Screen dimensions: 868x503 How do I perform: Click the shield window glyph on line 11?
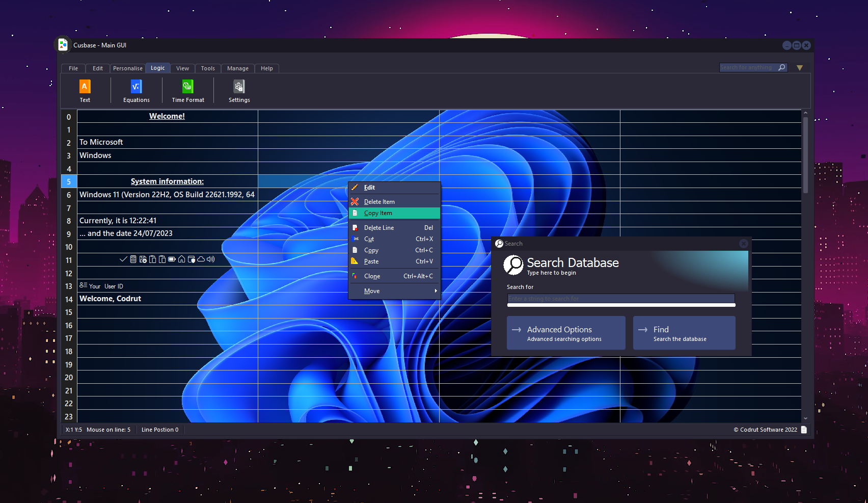pyautogui.click(x=192, y=259)
